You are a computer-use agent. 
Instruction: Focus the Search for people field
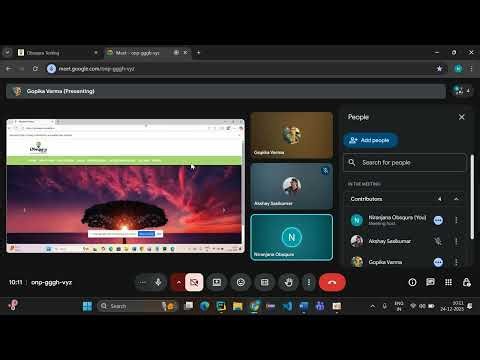click(x=405, y=163)
